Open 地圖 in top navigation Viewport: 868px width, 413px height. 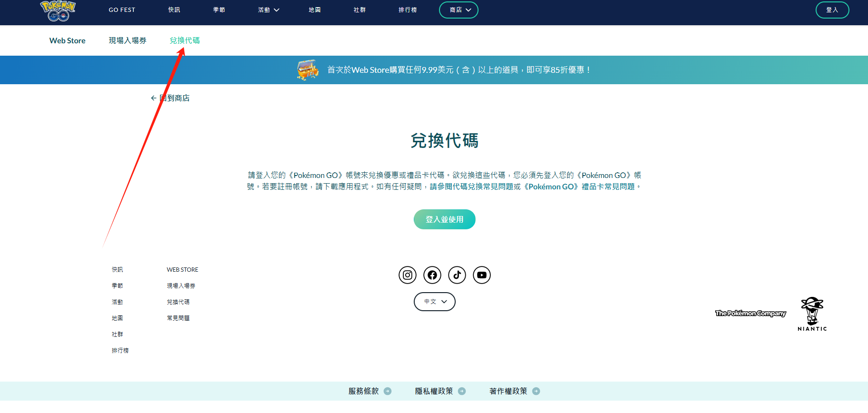315,10
